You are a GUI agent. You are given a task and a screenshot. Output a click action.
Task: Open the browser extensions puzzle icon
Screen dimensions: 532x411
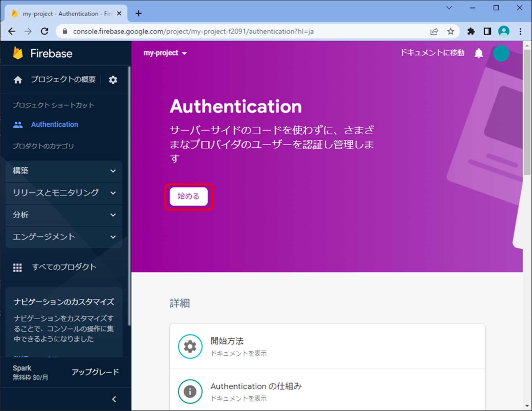(471, 31)
